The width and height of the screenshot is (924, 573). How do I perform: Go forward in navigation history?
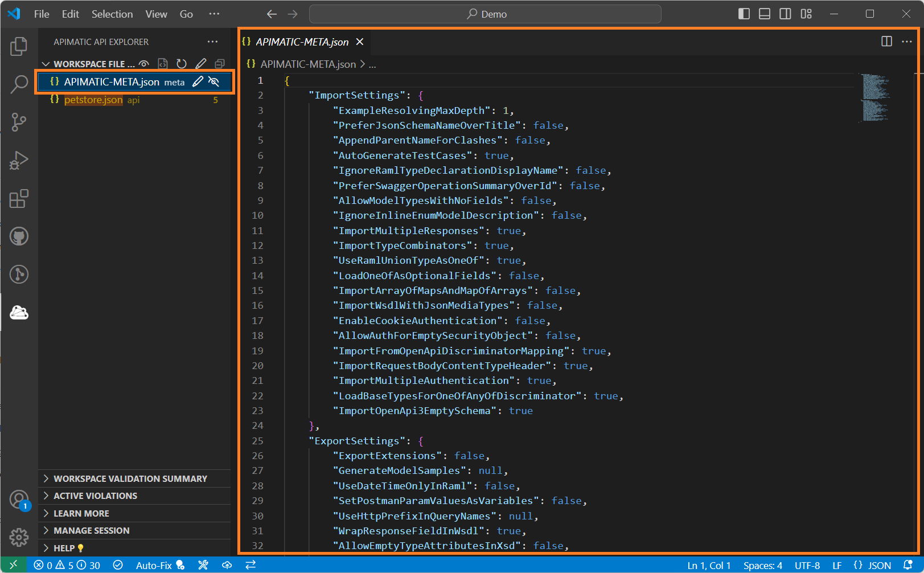(x=293, y=14)
